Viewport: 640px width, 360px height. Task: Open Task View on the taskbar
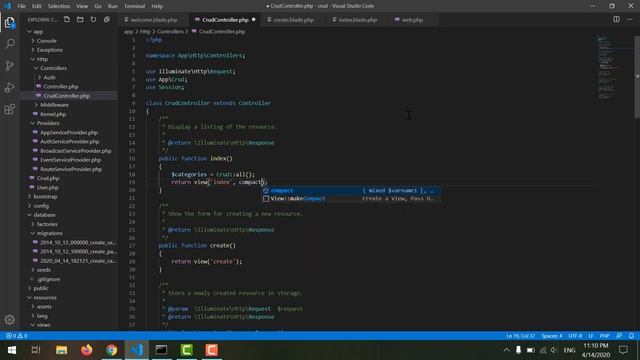tap(36, 350)
